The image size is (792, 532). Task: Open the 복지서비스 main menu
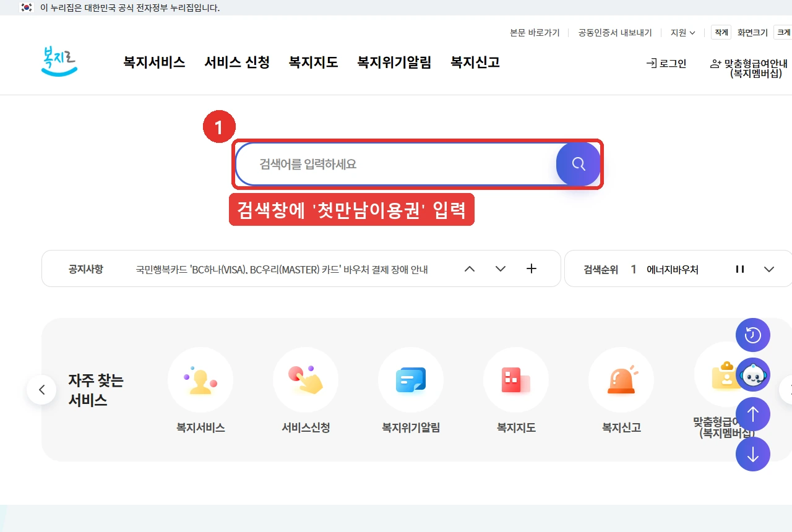tap(154, 62)
